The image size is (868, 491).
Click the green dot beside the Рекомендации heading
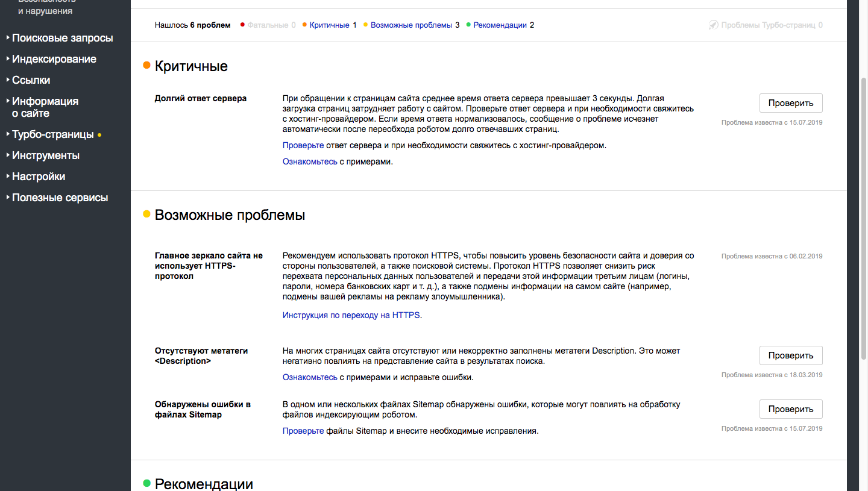[x=146, y=483]
